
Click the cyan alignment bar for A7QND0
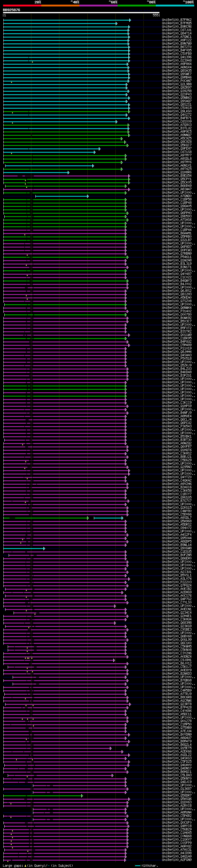[62, 196]
